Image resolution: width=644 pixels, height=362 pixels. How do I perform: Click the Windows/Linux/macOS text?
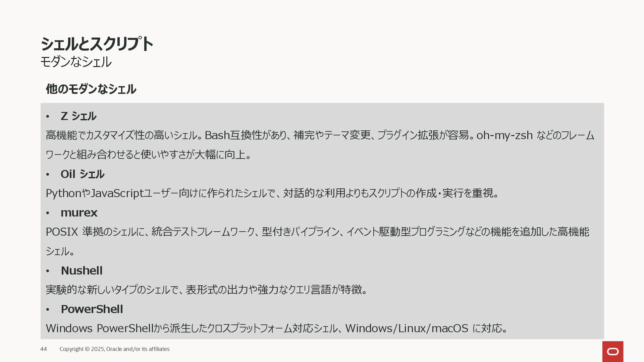[x=407, y=328]
